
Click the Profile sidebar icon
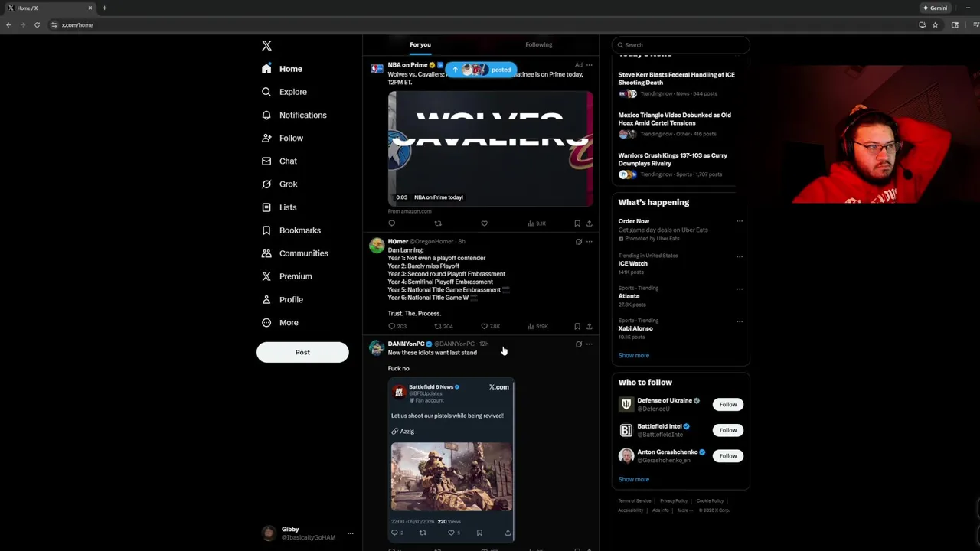(266, 299)
